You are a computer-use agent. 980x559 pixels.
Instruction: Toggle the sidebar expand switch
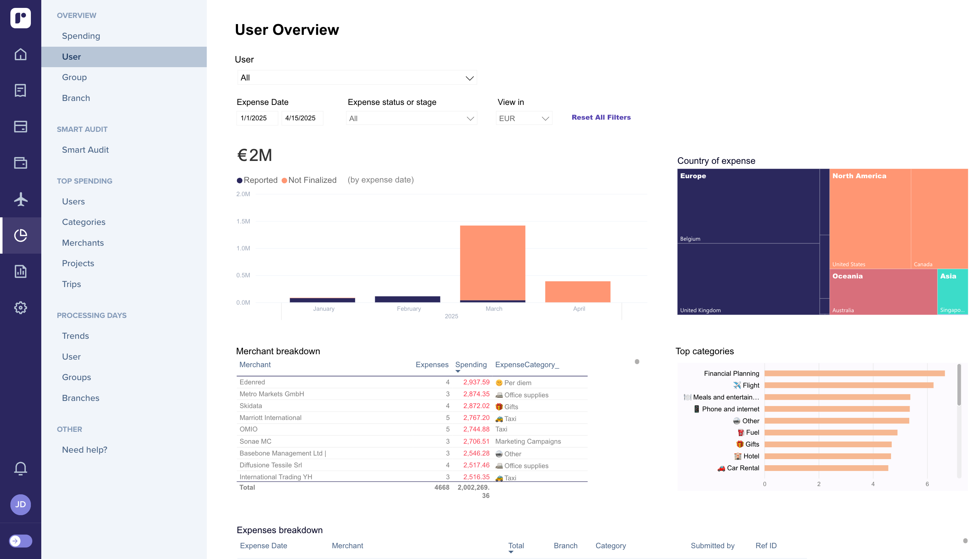20,541
